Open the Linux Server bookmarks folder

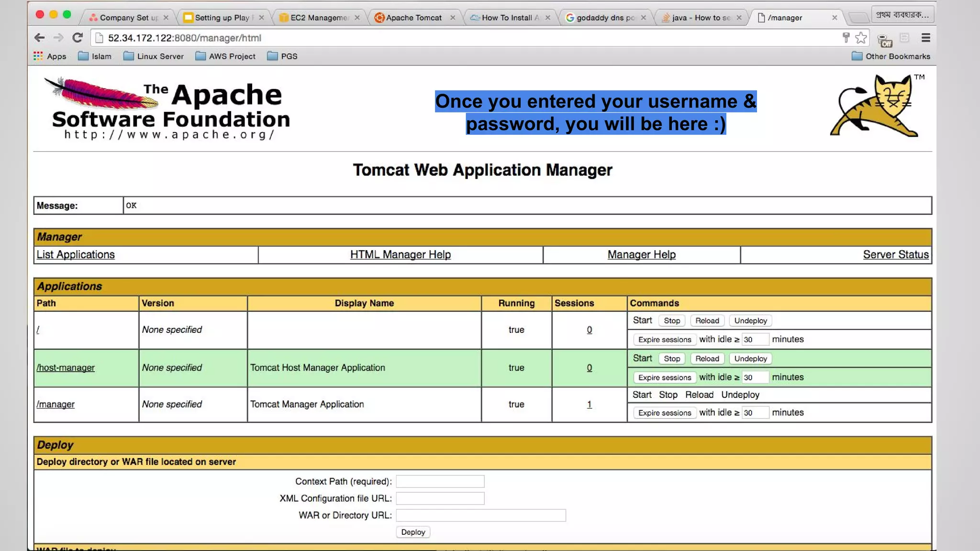coord(154,56)
